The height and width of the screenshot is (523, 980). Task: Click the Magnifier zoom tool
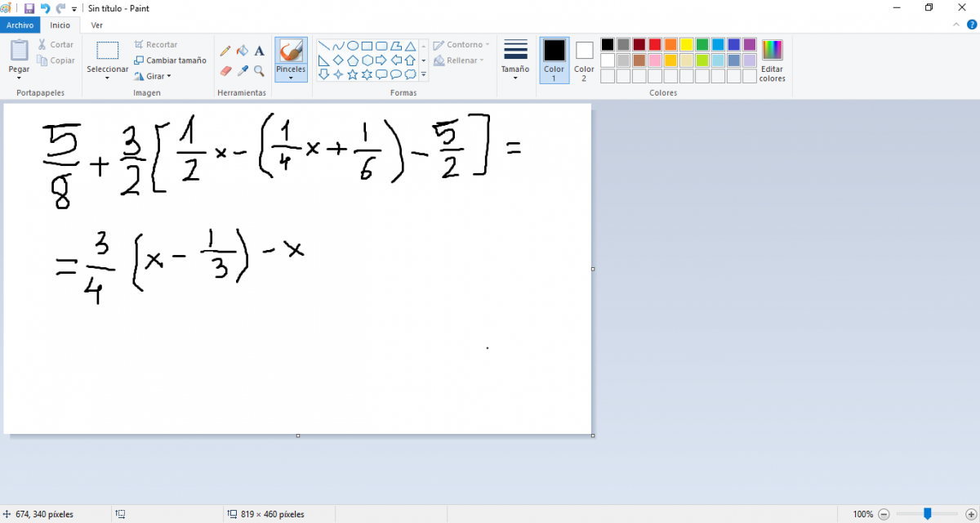[x=259, y=71]
